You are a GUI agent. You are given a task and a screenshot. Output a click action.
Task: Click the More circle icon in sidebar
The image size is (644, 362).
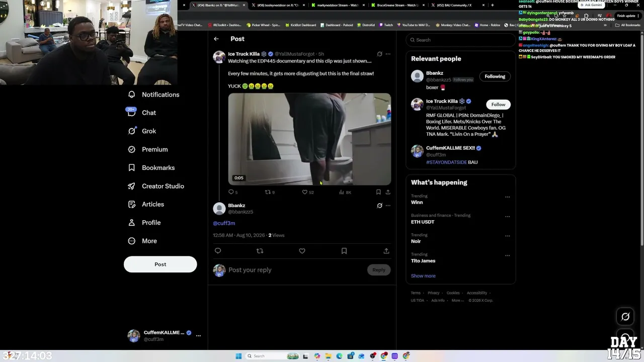coord(132,241)
